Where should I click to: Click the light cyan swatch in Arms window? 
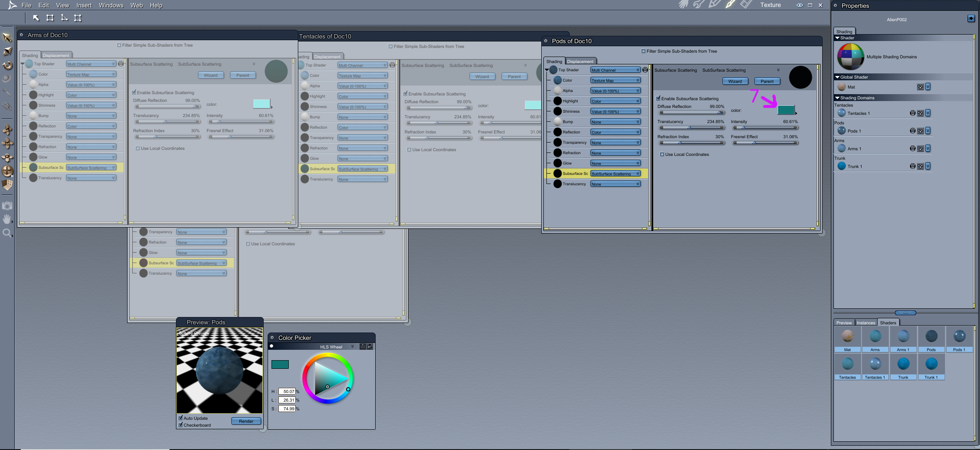(x=262, y=104)
